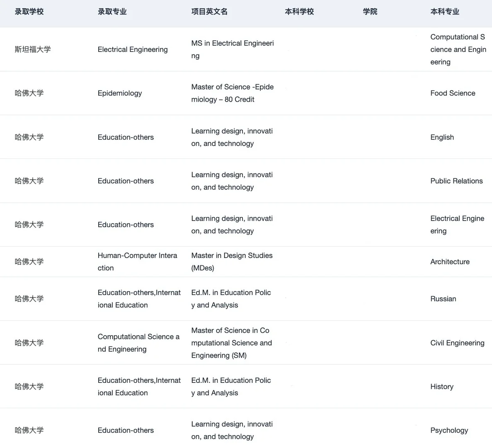Select the Master in Design Studies (MDes) cell
The image size is (492, 448).
pos(232,261)
